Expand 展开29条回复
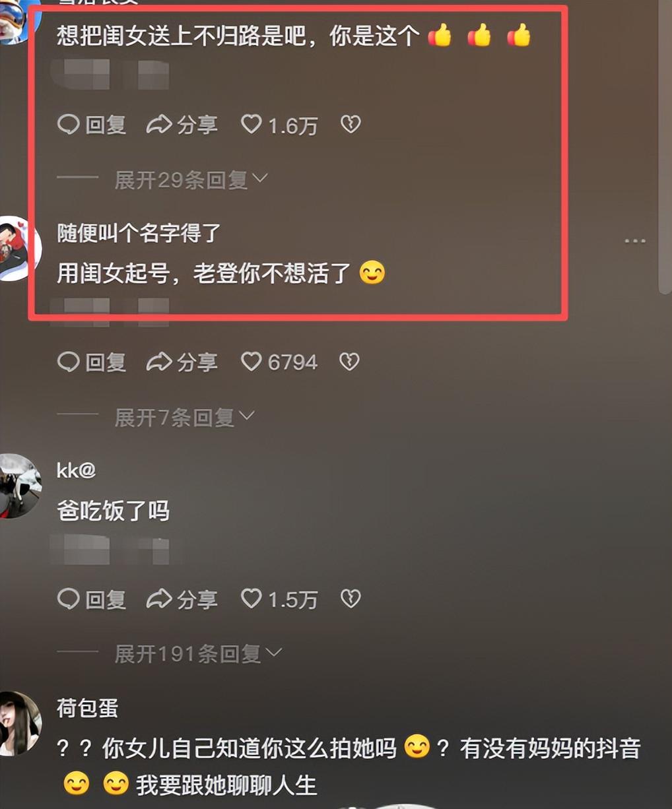672x809 pixels. click(191, 179)
